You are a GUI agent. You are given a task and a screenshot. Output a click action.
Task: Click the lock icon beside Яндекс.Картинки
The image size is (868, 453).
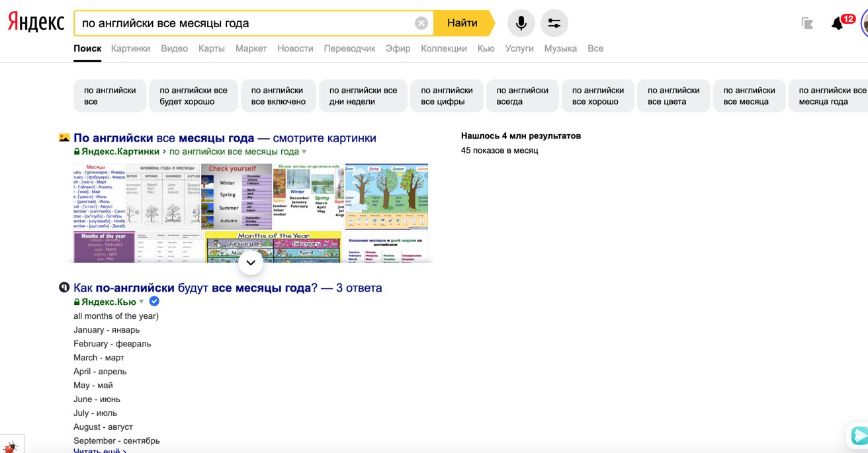click(x=77, y=151)
